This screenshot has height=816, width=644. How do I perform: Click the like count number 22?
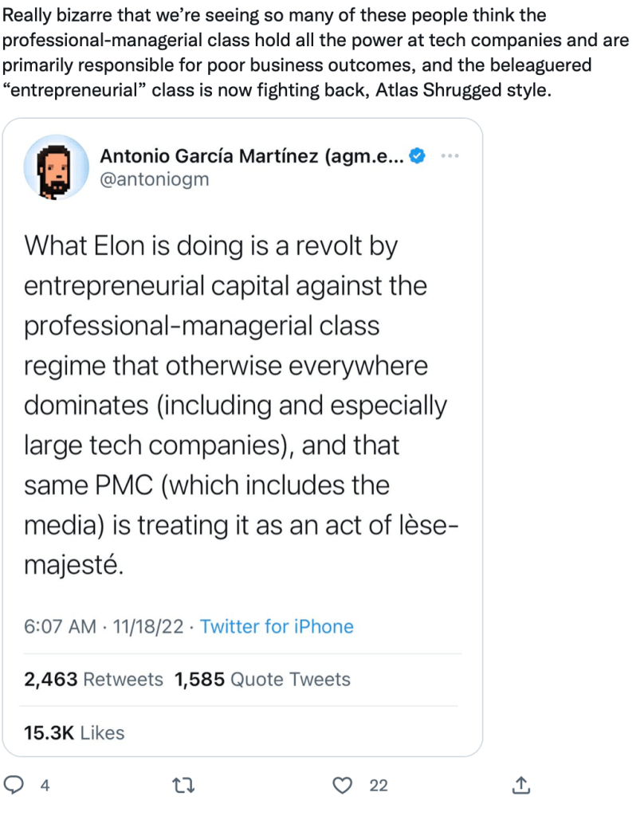[x=379, y=786]
